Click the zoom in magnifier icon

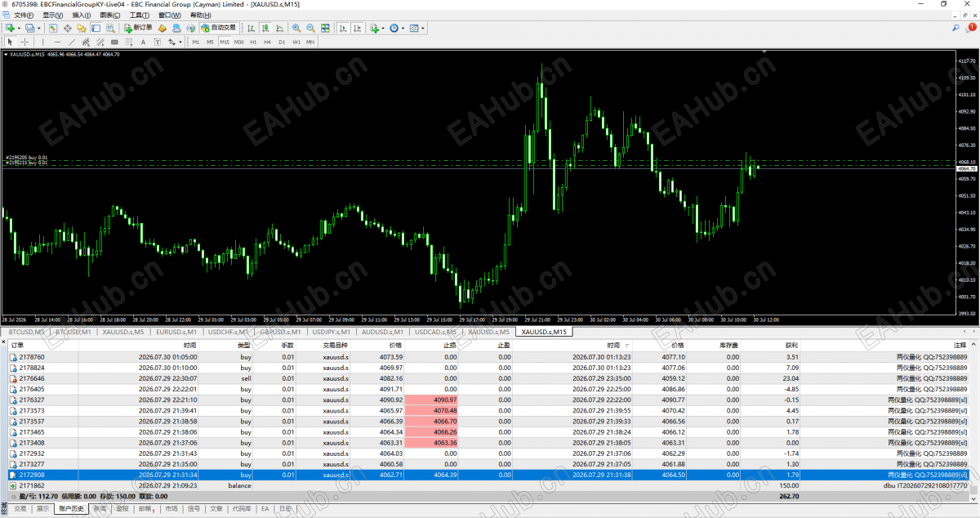296,28
